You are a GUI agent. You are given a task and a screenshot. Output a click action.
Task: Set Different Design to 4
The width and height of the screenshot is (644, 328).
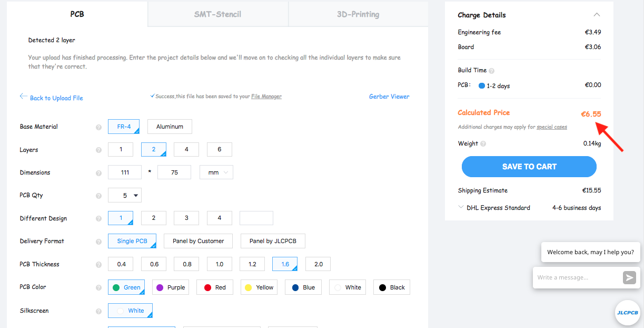220,218
